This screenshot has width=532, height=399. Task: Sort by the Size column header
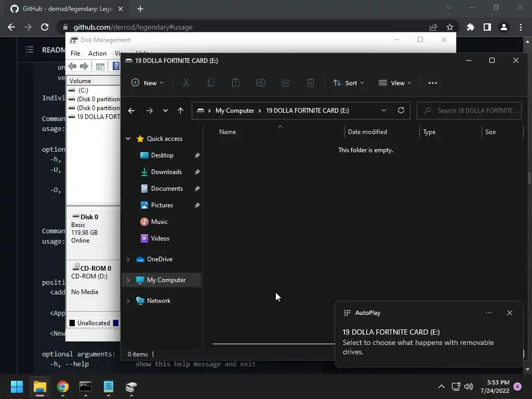(x=490, y=131)
